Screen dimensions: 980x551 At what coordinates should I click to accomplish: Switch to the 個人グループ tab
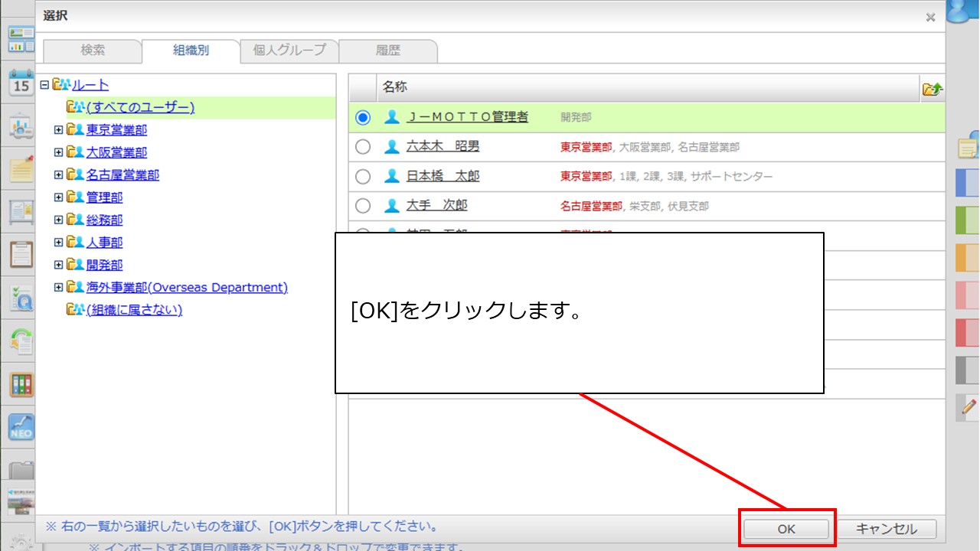pyautogui.click(x=289, y=51)
